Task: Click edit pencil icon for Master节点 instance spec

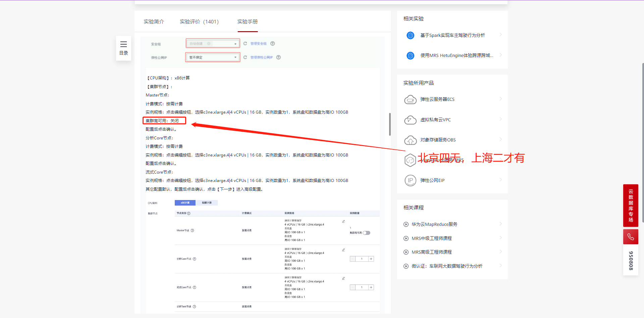Action: [343, 221]
